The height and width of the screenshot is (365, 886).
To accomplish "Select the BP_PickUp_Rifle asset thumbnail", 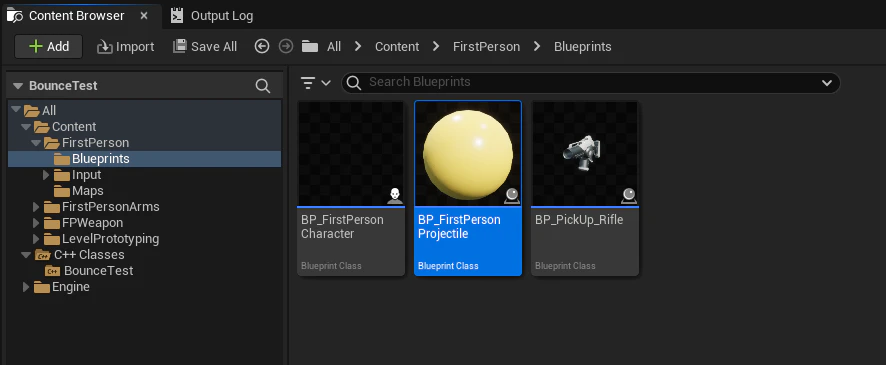I will click(x=585, y=153).
